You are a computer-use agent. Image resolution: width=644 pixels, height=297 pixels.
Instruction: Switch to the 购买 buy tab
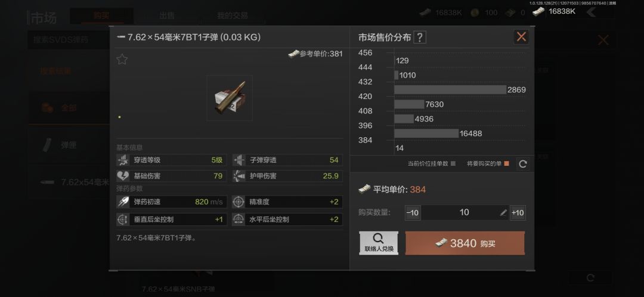(x=101, y=16)
